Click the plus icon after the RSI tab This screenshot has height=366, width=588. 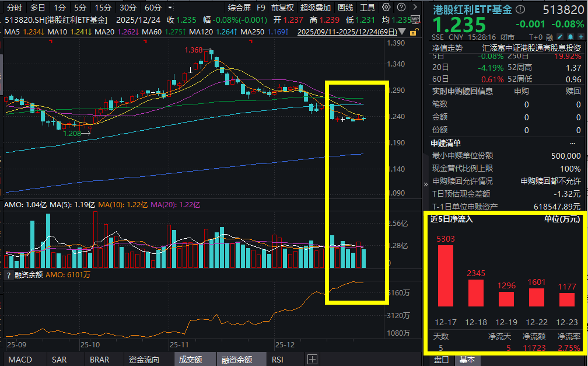point(313,360)
